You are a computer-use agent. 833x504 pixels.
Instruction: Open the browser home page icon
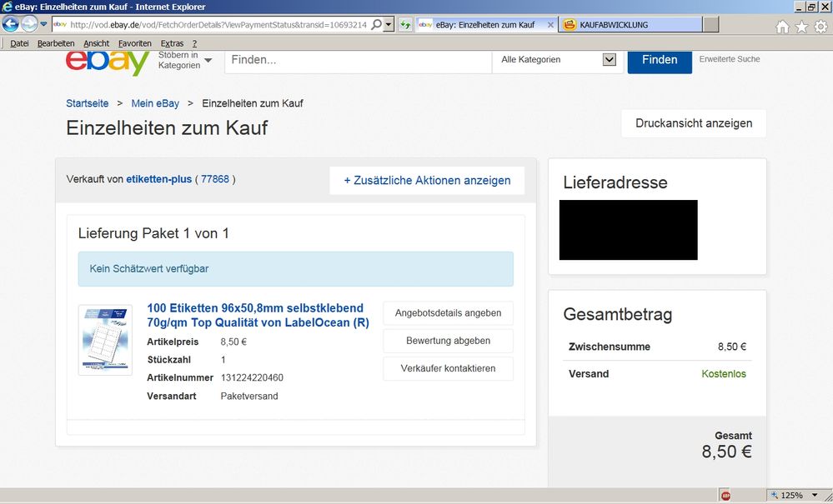pyautogui.click(x=782, y=27)
